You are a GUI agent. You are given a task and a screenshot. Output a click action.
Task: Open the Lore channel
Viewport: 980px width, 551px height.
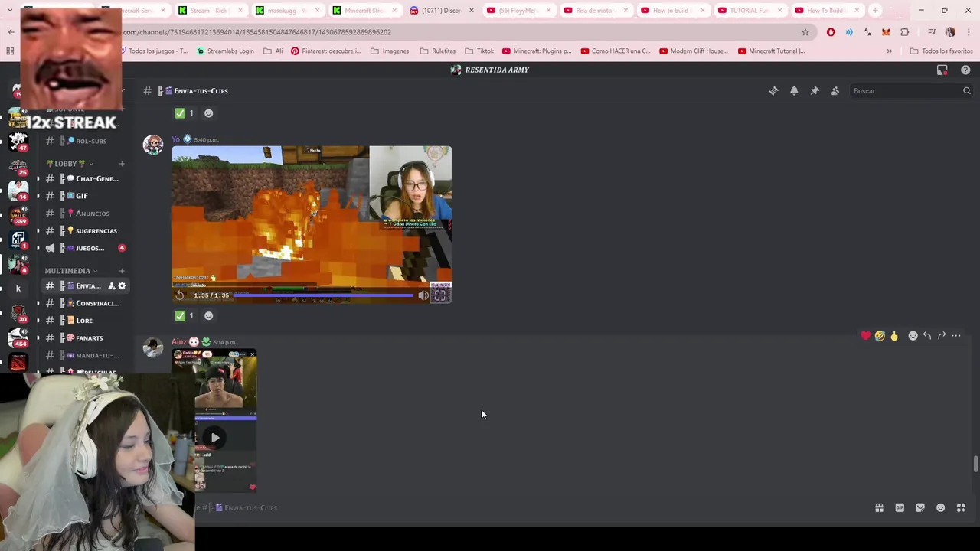tap(84, 321)
